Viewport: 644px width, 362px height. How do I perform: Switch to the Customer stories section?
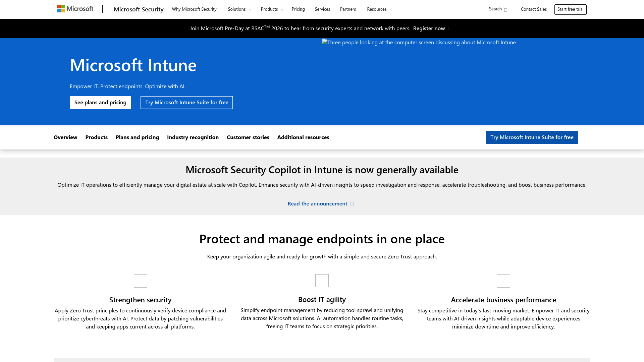(248, 137)
